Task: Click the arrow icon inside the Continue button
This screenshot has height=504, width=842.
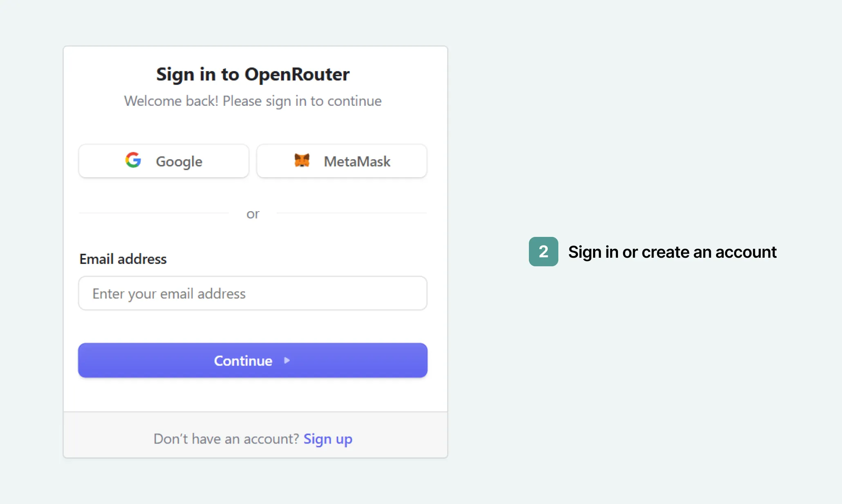Action: point(287,360)
